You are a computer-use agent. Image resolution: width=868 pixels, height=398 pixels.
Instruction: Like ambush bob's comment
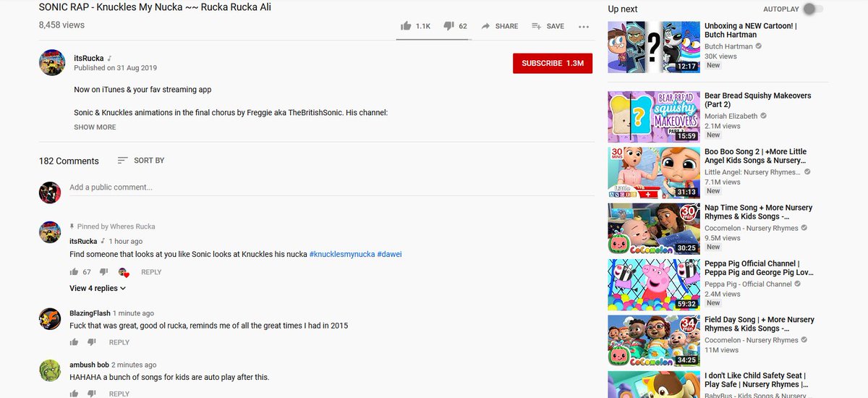click(x=74, y=394)
